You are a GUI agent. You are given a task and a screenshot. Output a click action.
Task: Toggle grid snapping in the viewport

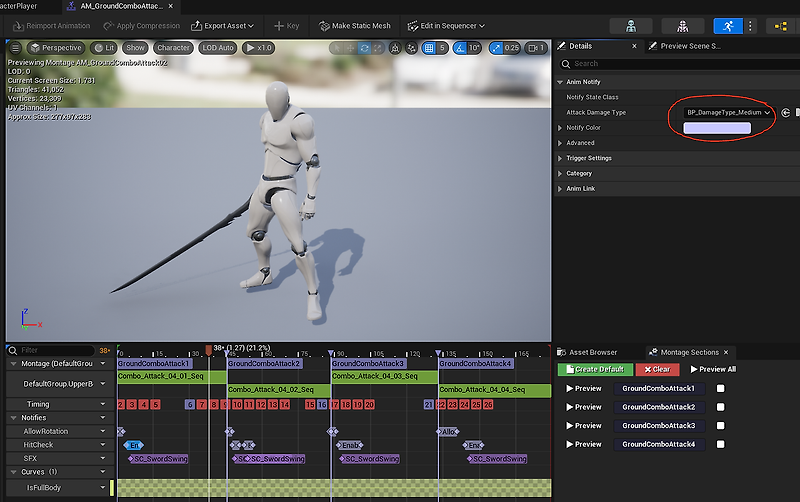point(429,48)
